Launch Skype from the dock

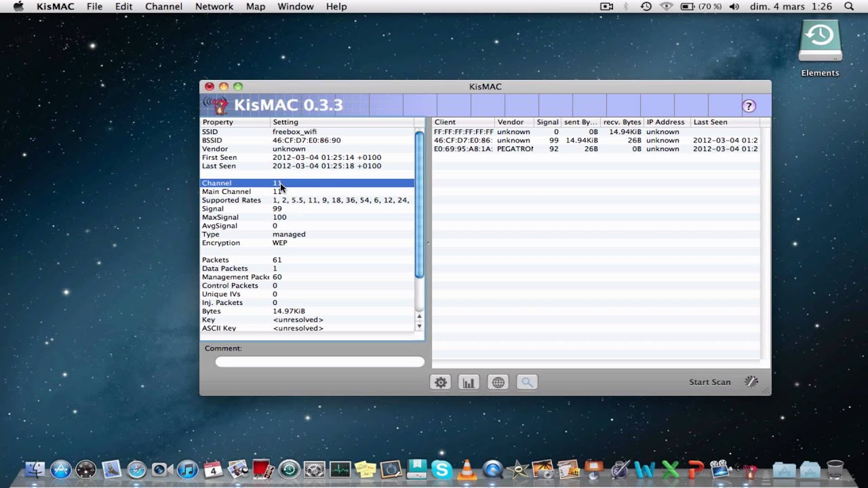(x=441, y=469)
